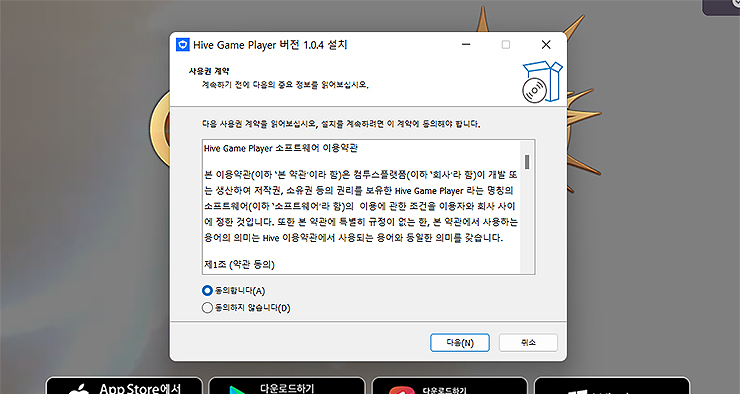740x394 pixels.
Task: Minimize the installer window
Action: [x=466, y=45]
